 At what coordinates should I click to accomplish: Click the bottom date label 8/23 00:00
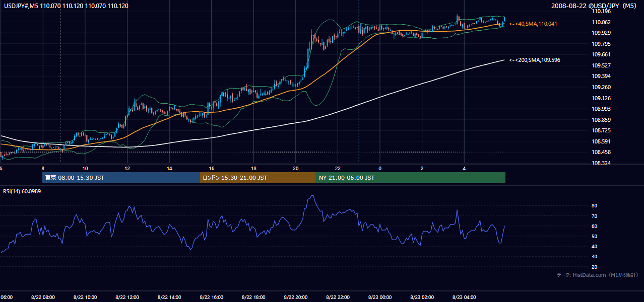click(380, 297)
